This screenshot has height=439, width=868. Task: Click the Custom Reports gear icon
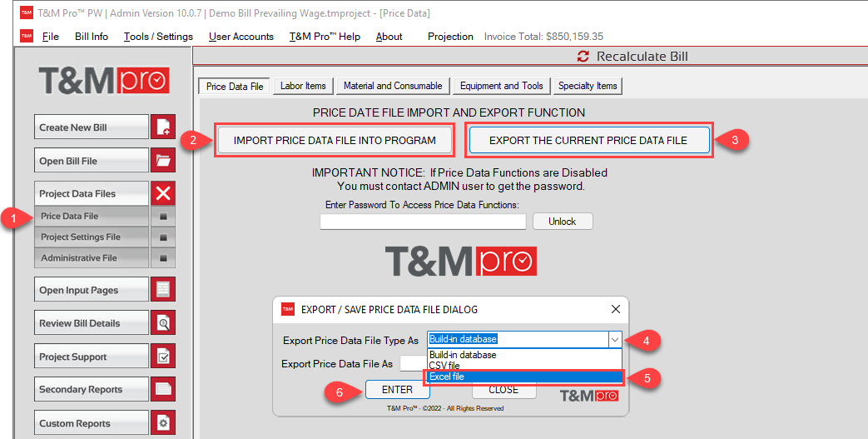pos(163,423)
